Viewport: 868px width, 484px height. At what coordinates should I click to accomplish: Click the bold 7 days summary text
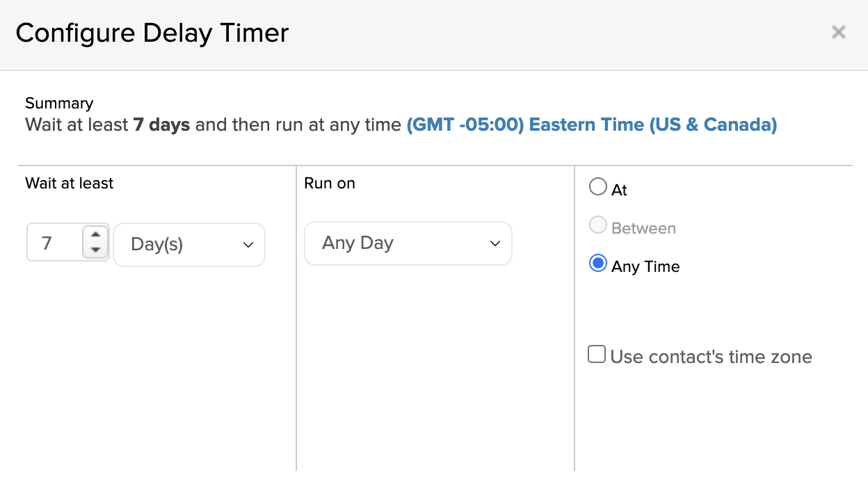pos(161,124)
